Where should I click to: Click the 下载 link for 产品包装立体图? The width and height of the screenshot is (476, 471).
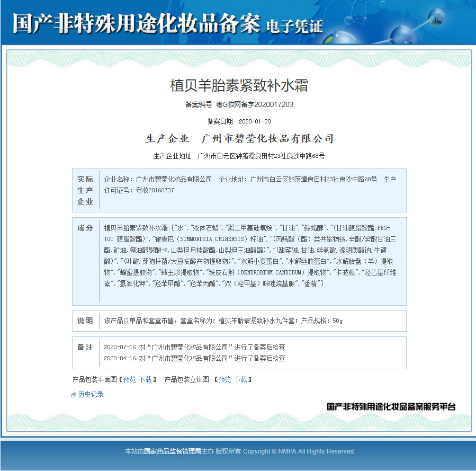(241, 379)
